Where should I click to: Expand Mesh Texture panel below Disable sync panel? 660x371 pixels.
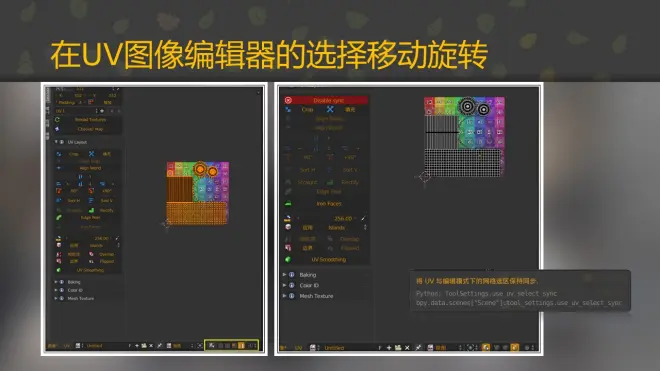tap(285, 296)
